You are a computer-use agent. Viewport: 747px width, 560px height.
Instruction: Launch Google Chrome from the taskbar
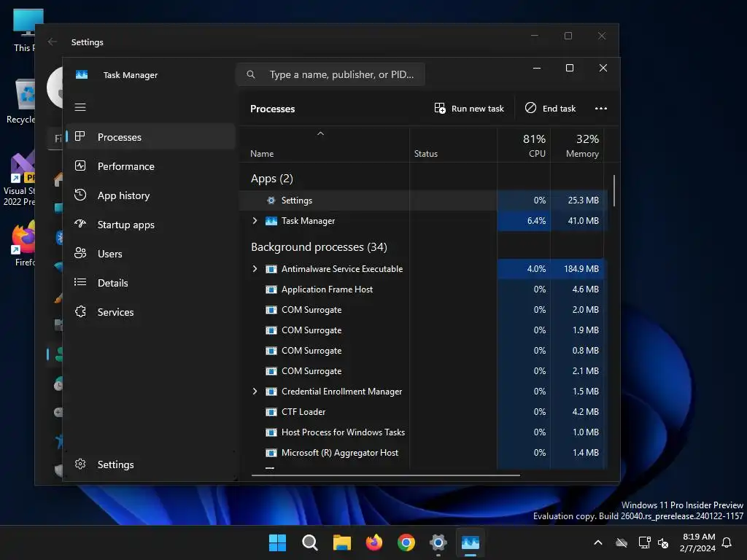[406, 542]
